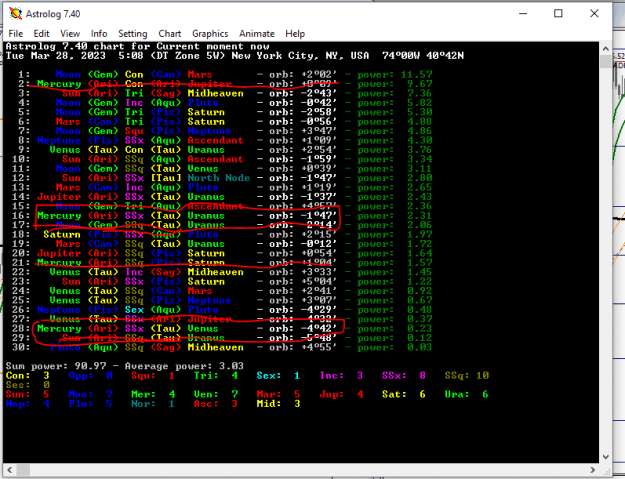
Task: Open the Edit menu
Action: pos(41,34)
